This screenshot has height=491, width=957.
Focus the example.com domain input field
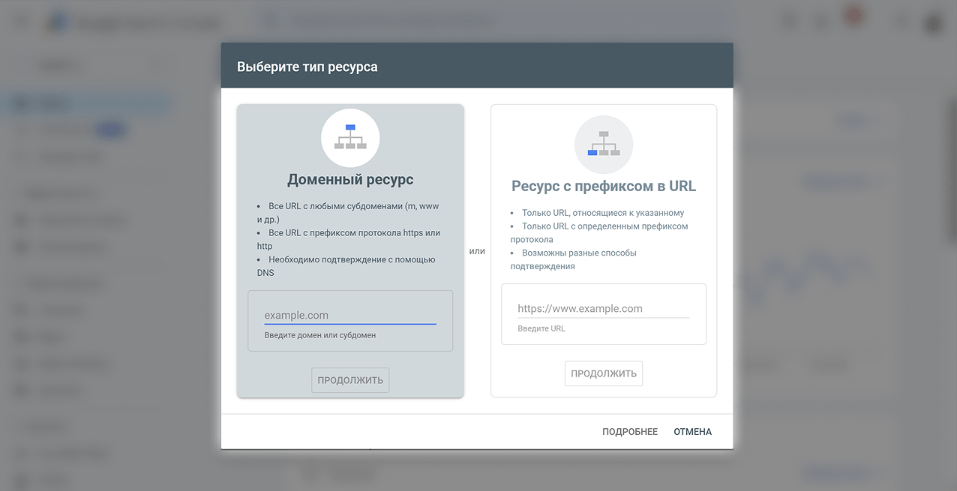(x=350, y=315)
